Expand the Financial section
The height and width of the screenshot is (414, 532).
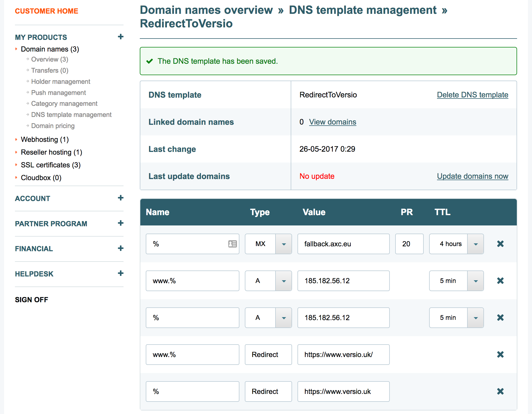pos(121,249)
